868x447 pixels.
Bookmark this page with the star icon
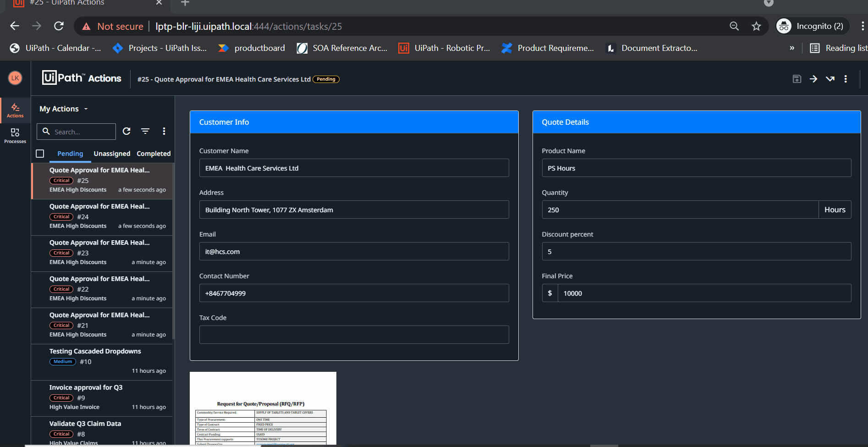756,26
